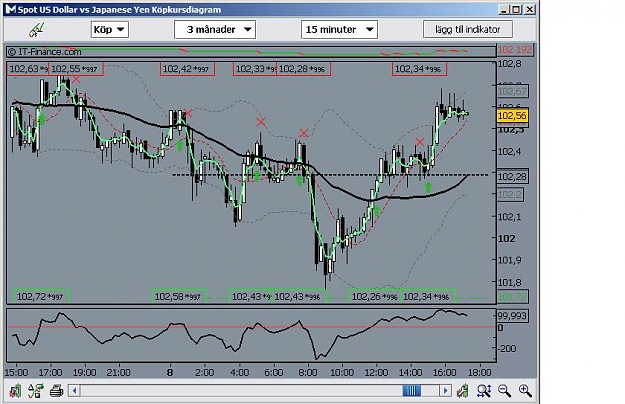Open the 15 minuter interval dropdown
The height and width of the screenshot is (404, 625).
pyautogui.click(x=339, y=29)
